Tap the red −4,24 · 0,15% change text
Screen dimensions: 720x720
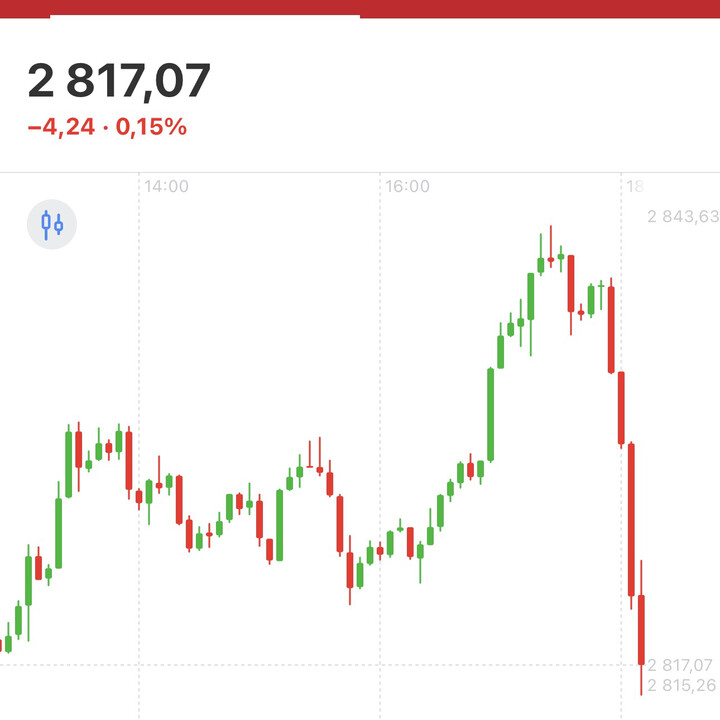(x=106, y=127)
